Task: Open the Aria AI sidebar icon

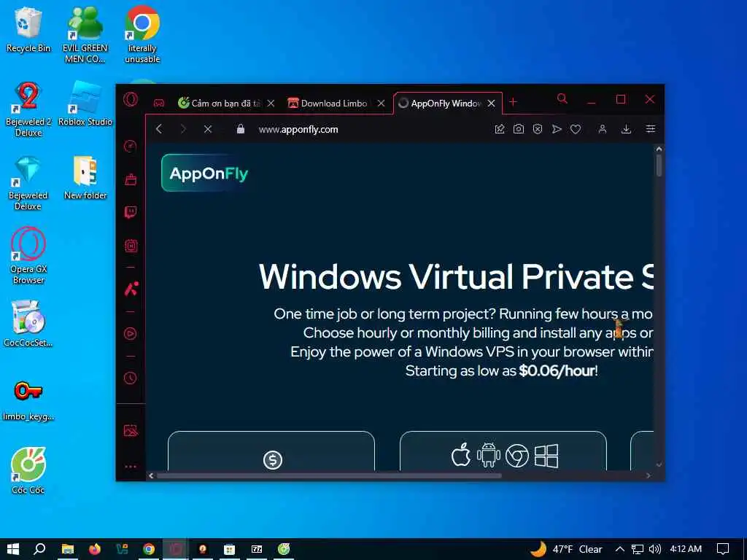Action: 131,289
